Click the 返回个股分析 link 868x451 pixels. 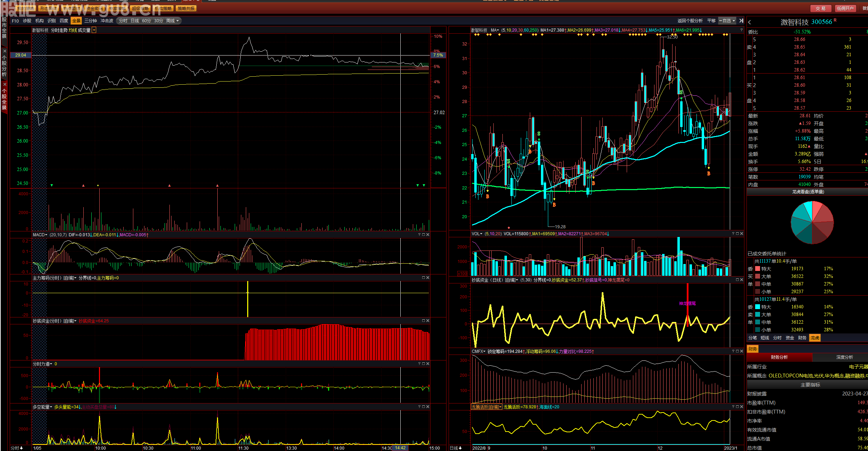click(x=690, y=21)
